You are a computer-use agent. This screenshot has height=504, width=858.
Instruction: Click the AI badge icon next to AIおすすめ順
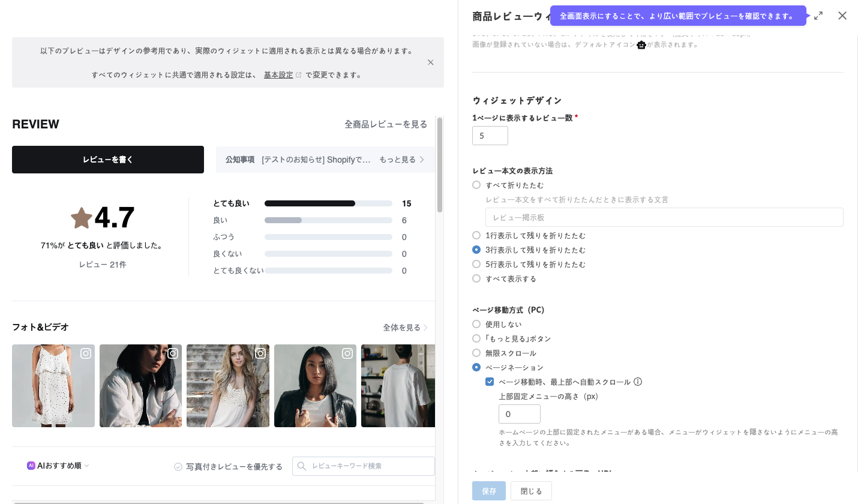31,466
